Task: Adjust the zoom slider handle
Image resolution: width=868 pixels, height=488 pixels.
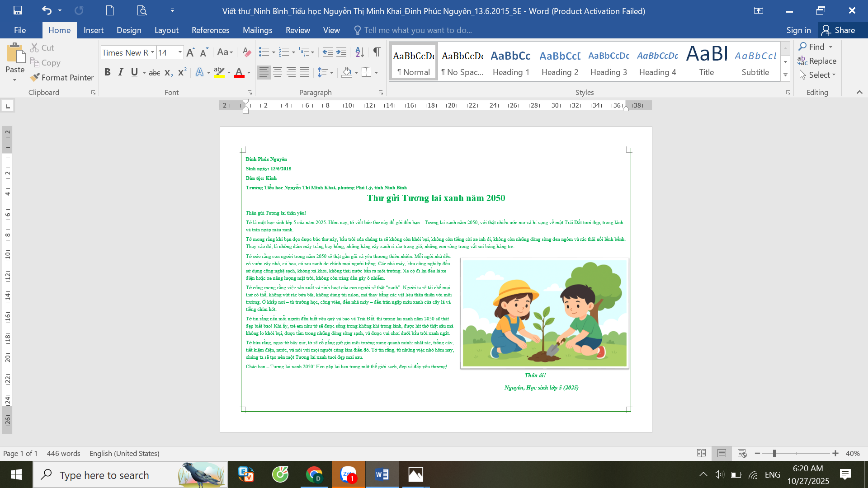Action: click(774, 453)
